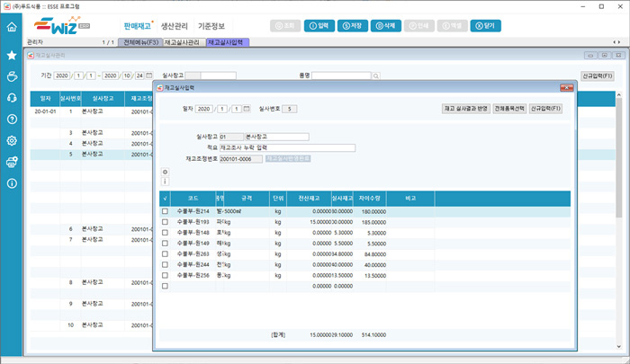630x364 pixels.
Task: Switch to the 전체메뉴(F3) tab
Action: click(x=140, y=42)
